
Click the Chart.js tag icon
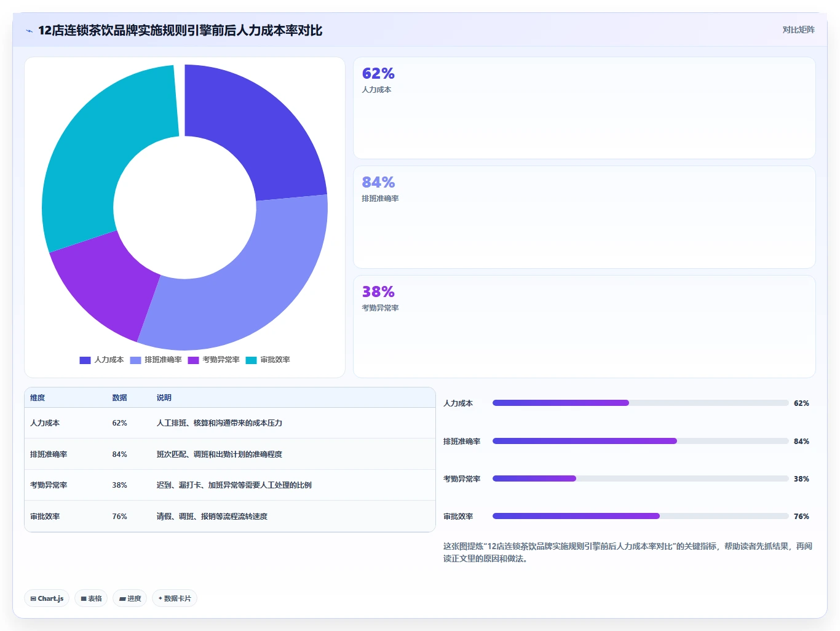tap(33, 598)
